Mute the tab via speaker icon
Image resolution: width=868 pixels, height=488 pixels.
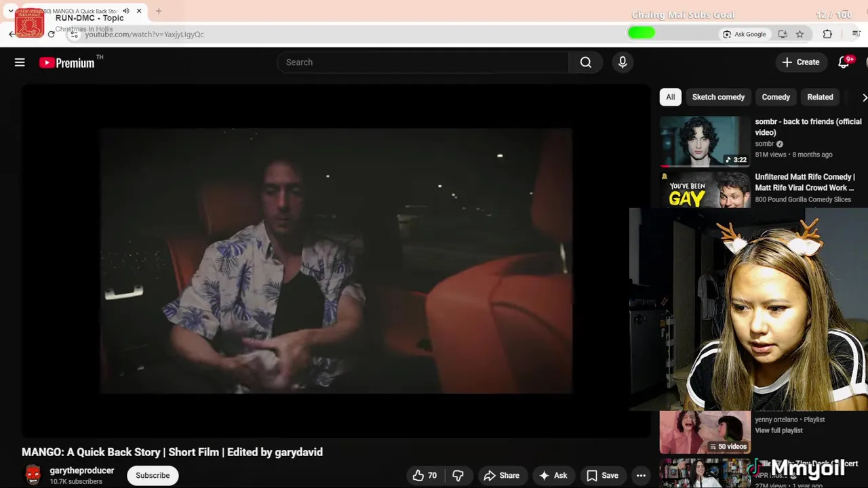pyautogui.click(x=126, y=11)
